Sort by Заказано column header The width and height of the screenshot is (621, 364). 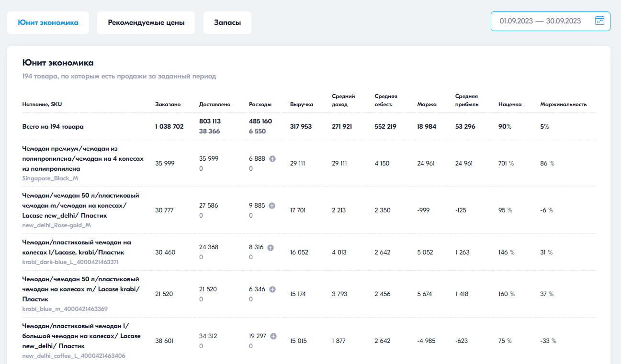point(167,104)
